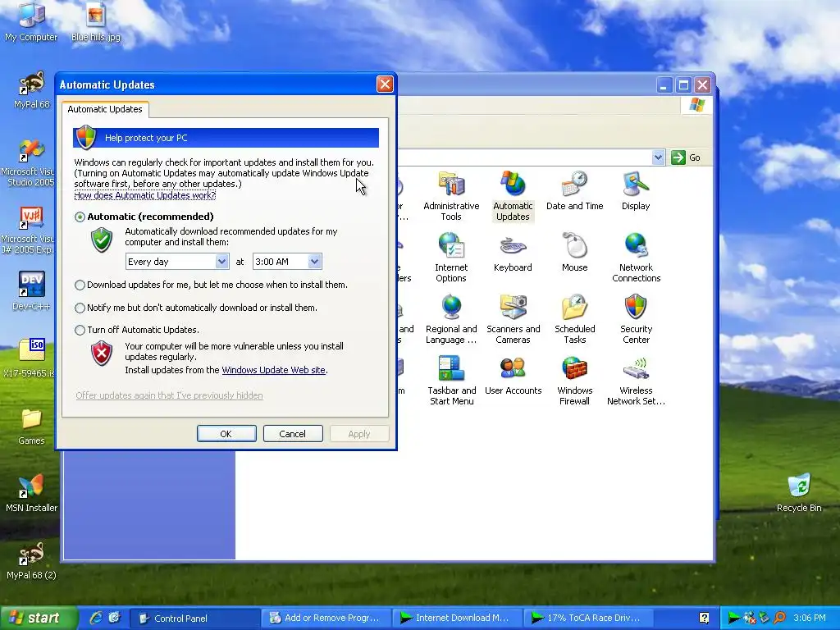Select Blue hills.jpg desktop file
The height and width of the screenshot is (630, 840).
95,22
